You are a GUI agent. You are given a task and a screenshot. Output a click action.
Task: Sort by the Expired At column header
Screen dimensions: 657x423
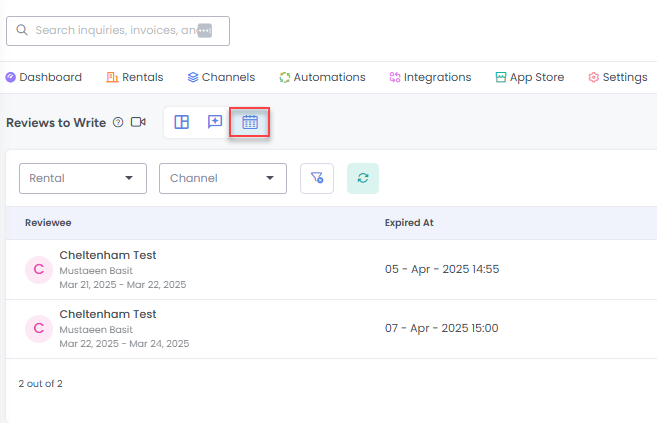pyautogui.click(x=408, y=223)
